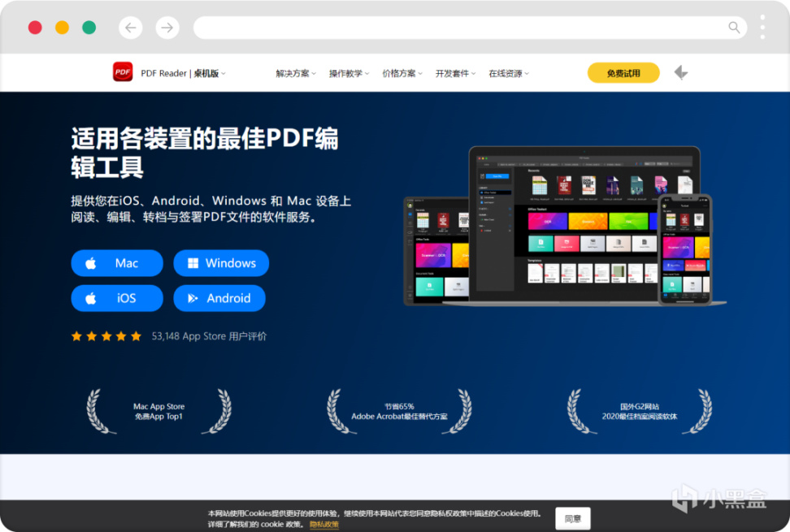Download the Android version button
The image size is (790, 532).
pyautogui.click(x=219, y=298)
